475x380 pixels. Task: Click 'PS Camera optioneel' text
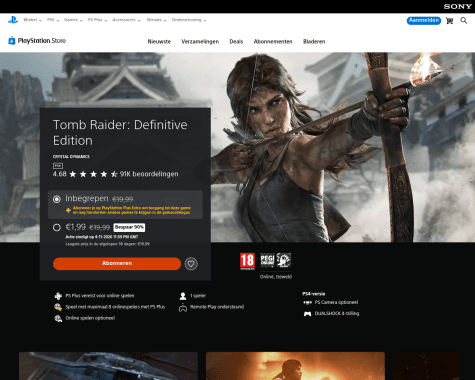(336, 302)
